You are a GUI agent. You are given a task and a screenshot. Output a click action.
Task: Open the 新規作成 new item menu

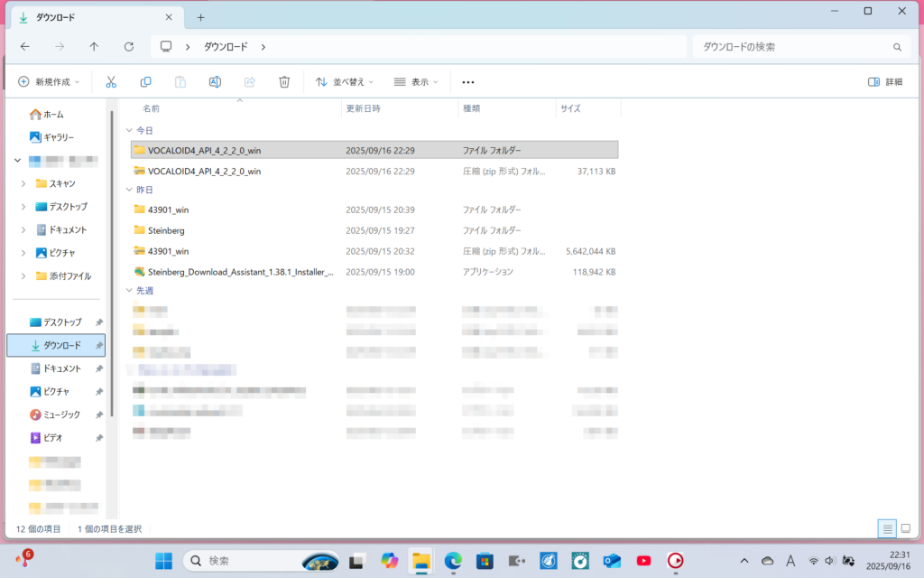[x=49, y=81]
